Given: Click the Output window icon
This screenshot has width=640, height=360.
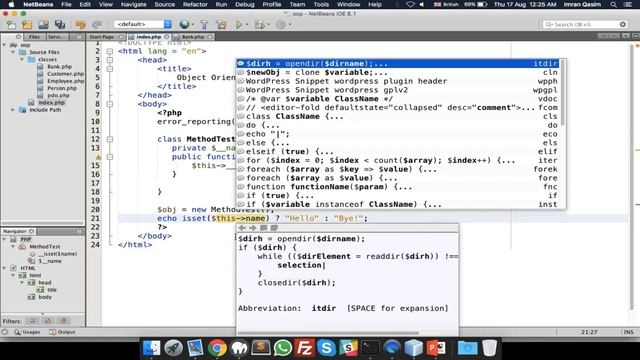Looking at the screenshot, I should tap(53, 332).
